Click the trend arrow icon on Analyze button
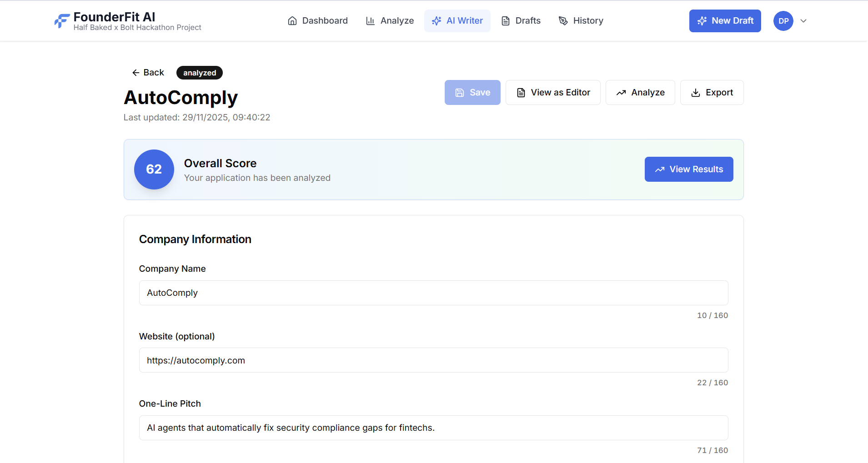This screenshot has height=463, width=868. 621,92
